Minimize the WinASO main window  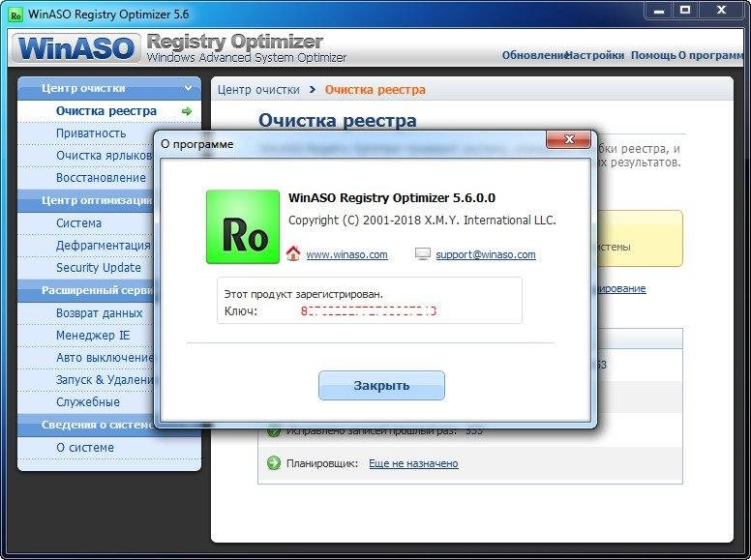(x=659, y=11)
